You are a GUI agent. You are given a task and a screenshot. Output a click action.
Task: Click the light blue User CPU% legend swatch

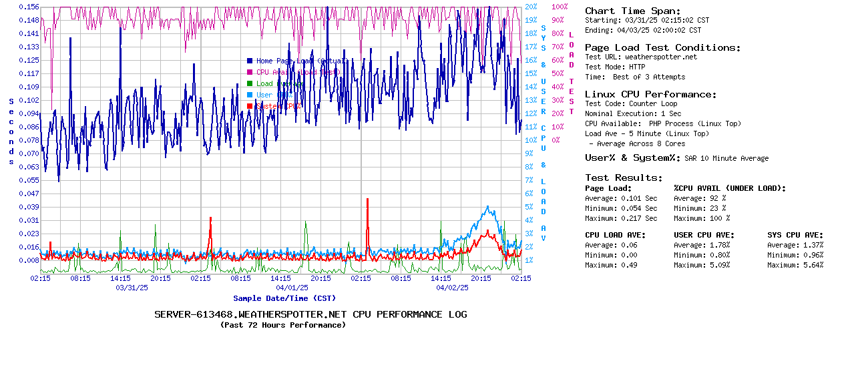pyautogui.click(x=250, y=95)
